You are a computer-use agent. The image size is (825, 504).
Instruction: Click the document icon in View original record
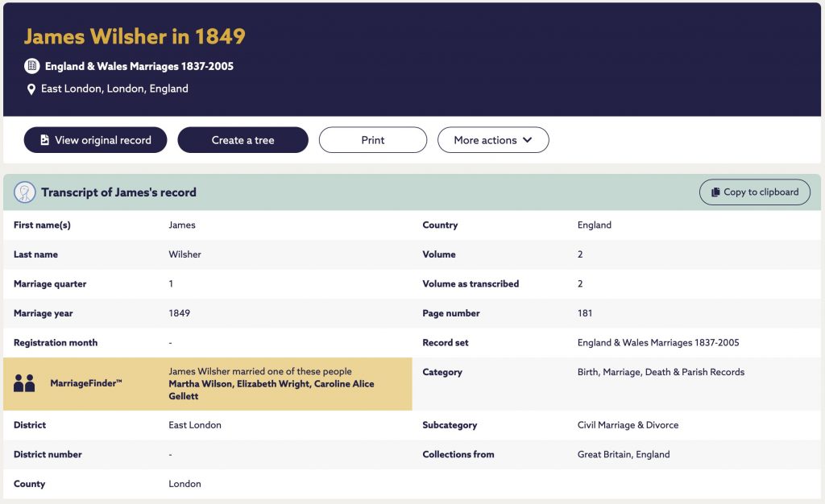(x=45, y=140)
